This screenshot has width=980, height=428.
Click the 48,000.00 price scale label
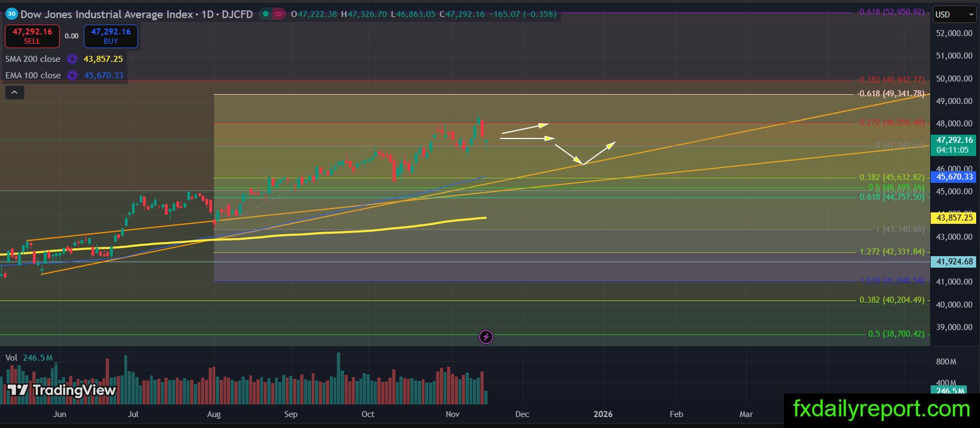tap(954, 124)
